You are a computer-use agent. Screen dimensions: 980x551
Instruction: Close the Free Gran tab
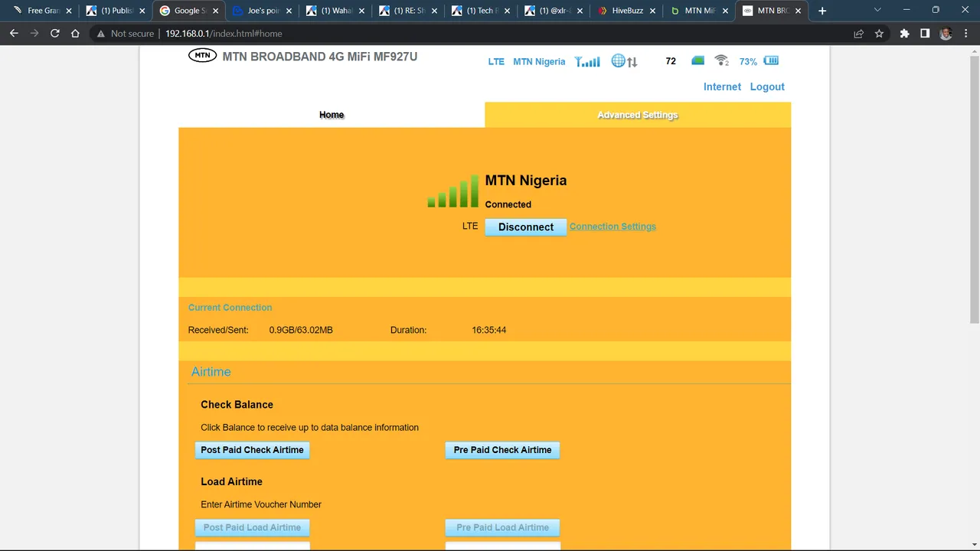click(69, 11)
